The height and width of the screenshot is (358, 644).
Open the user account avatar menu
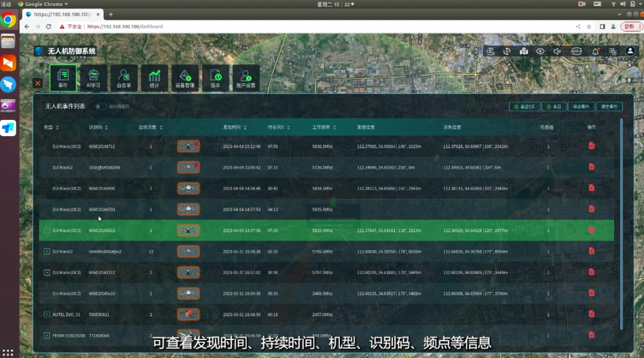[630, 51]
